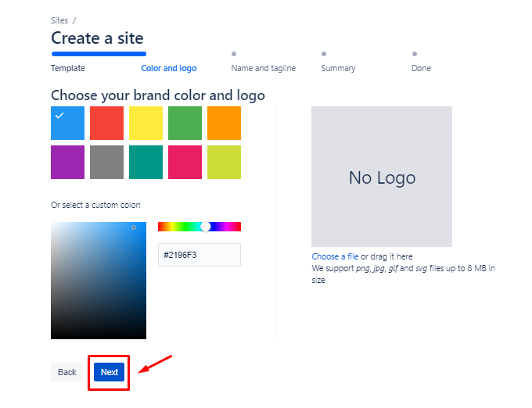Click the No Logo upload area
Screen dimensions: 532x408
382,177
